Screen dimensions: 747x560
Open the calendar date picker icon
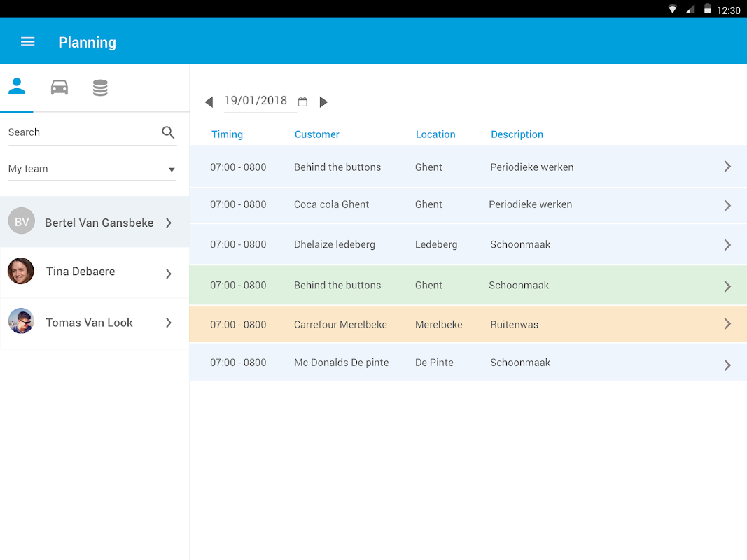(302, 101)
